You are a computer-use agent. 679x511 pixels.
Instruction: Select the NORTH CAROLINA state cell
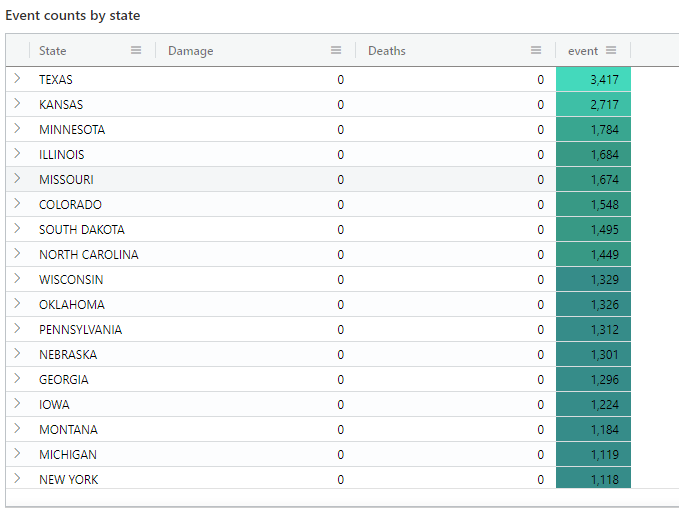coord(89,254)
